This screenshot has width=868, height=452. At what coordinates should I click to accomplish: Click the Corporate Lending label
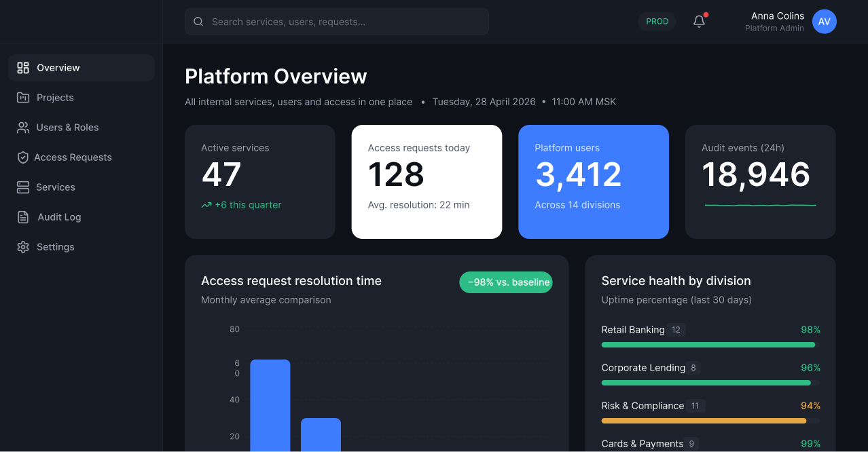point(643,368)
